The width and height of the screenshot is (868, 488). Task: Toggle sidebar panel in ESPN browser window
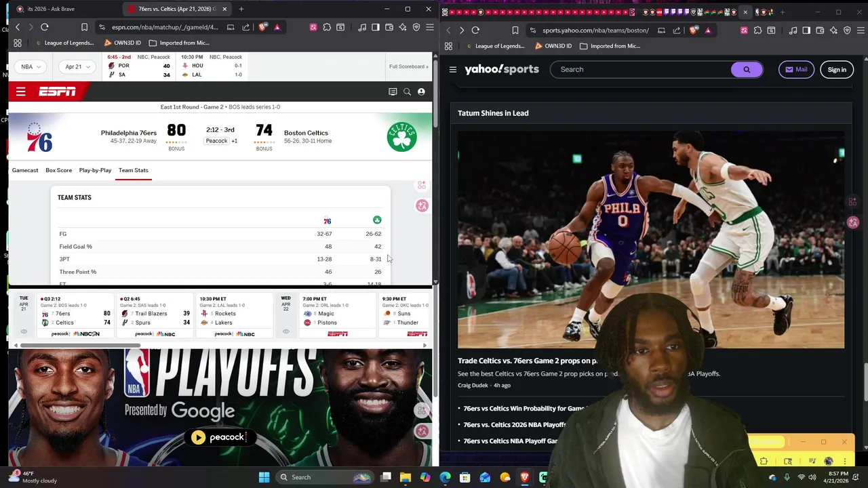click(375, 27)
